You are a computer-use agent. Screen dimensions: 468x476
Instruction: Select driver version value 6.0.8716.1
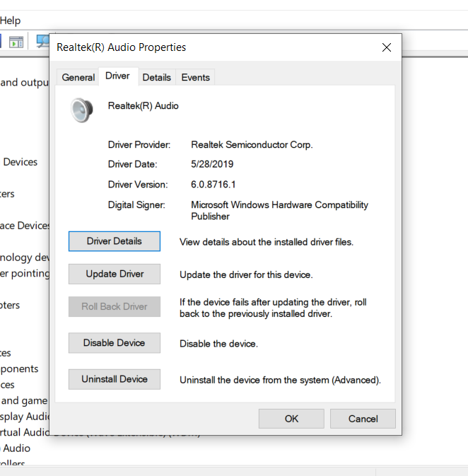(x=213, y=185)
